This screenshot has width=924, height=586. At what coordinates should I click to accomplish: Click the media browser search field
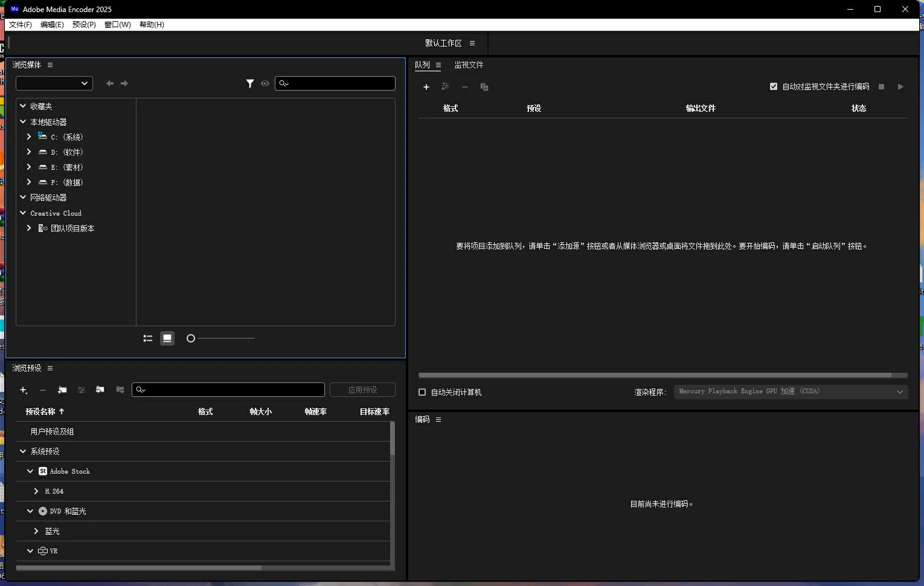coord(335,83)
